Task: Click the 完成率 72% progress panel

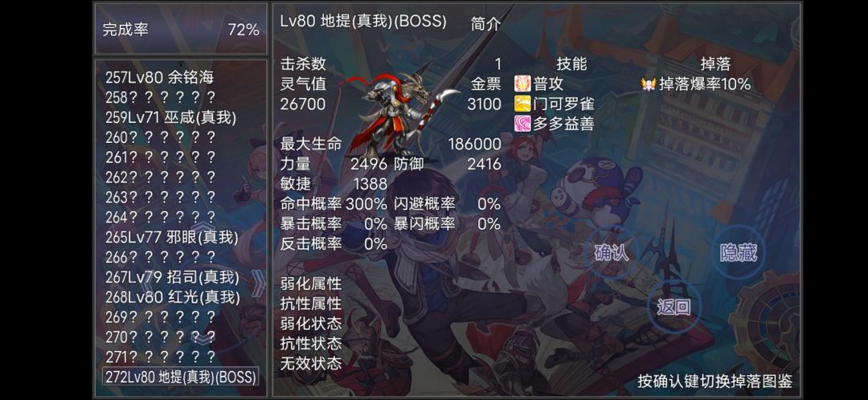Action: 181,30
